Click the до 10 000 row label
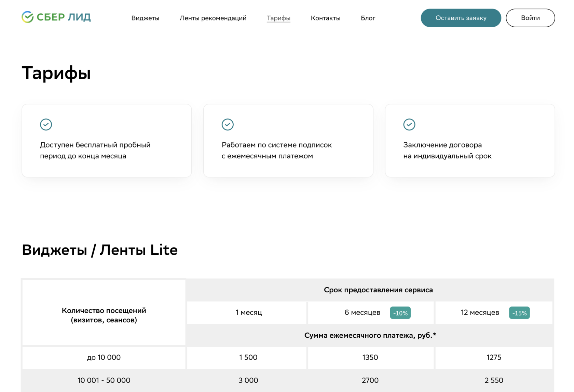Screen dimensions: 574x392 coord(104,358)
